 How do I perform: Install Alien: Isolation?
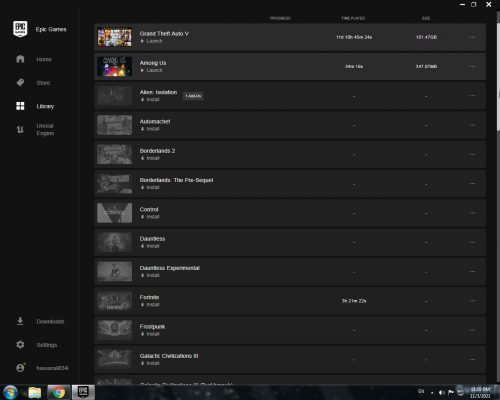click(150, 100)
